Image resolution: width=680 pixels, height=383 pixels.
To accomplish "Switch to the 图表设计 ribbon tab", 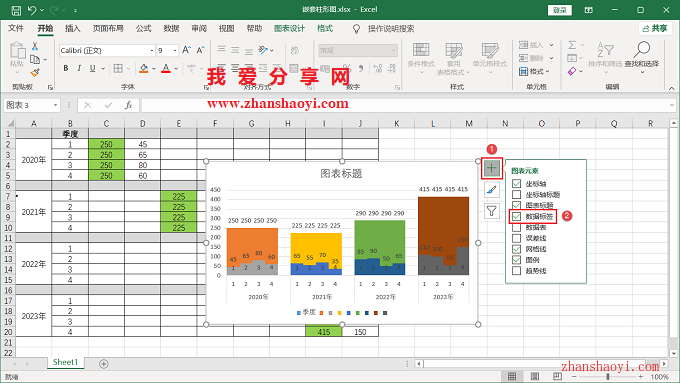I will click(x=290, y=29).
